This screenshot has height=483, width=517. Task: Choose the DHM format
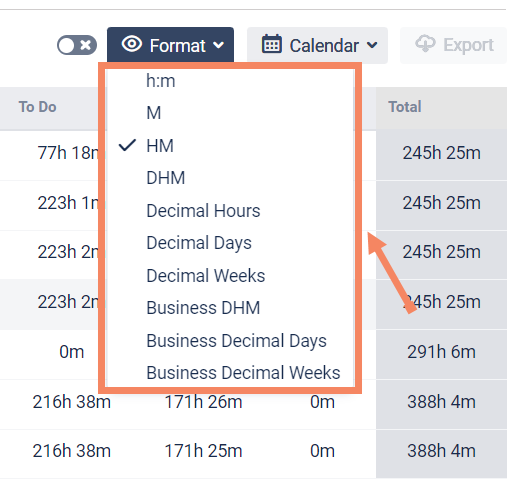click(166, 178)
